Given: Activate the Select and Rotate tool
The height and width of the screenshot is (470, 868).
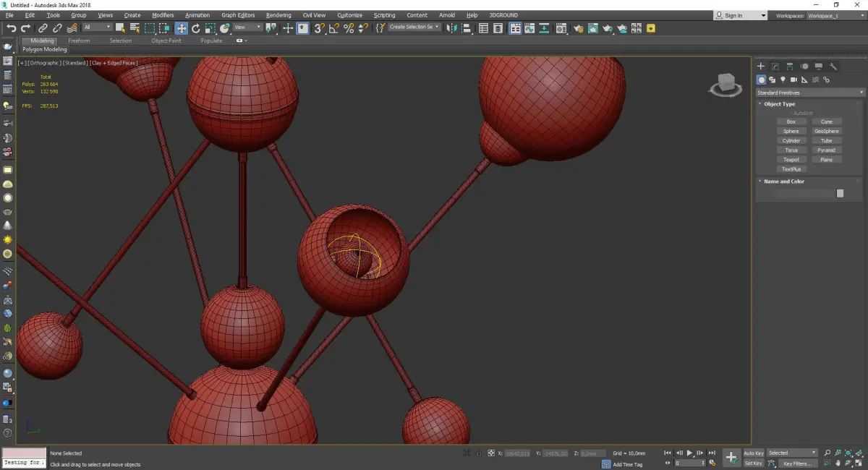Looking at the screenshot, I should tap(195, 28).
